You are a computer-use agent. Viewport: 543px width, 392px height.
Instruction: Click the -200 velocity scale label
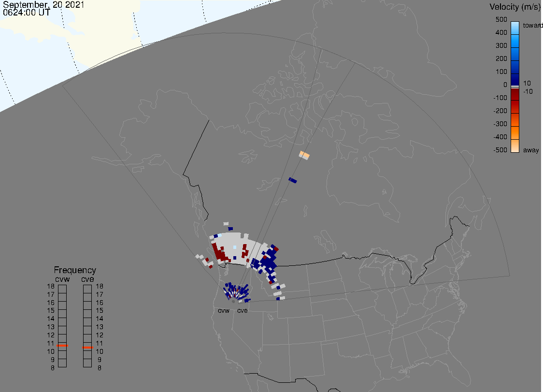point(500,111)
